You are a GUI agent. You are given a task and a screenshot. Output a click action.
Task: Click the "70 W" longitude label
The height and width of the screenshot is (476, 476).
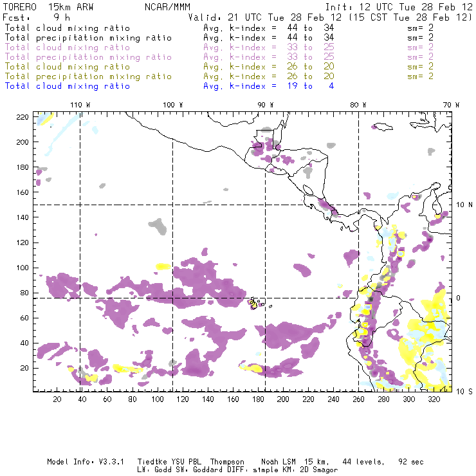pos(451,105)
